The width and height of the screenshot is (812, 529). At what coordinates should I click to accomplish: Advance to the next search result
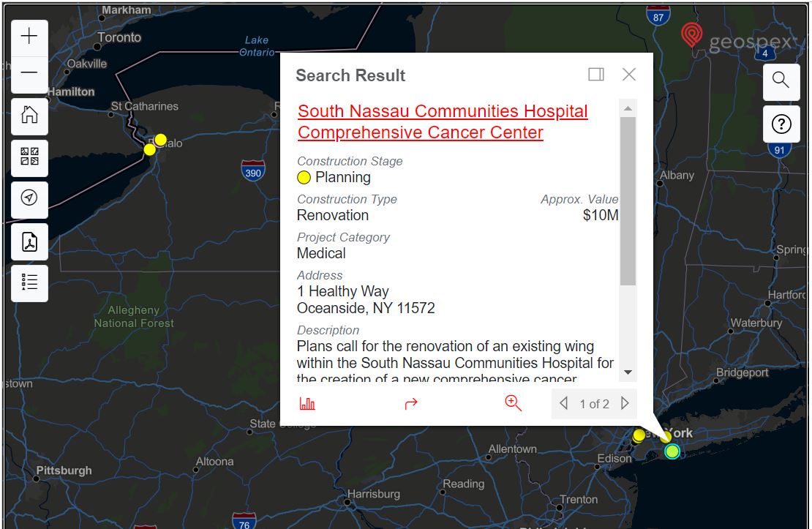coord(625,403)
